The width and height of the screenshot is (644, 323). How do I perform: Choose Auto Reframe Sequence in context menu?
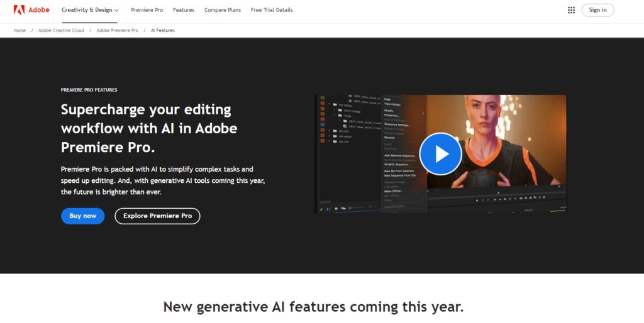(400, 155)
